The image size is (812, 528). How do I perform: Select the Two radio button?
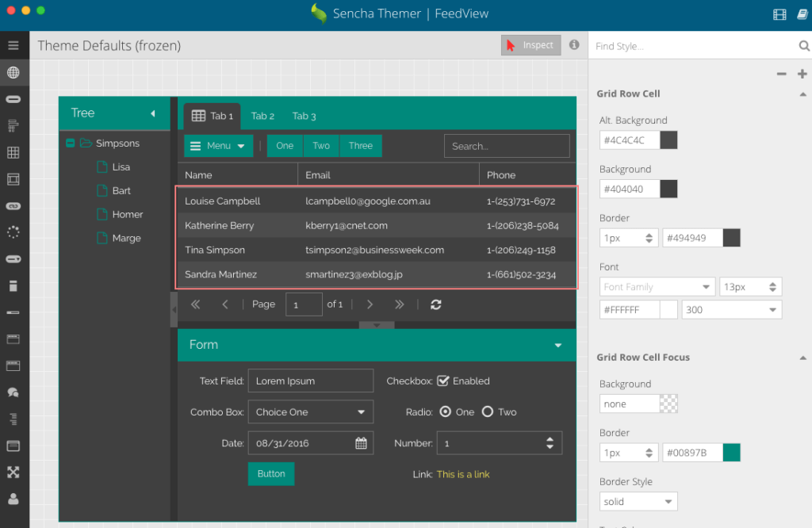click(488, 412)
